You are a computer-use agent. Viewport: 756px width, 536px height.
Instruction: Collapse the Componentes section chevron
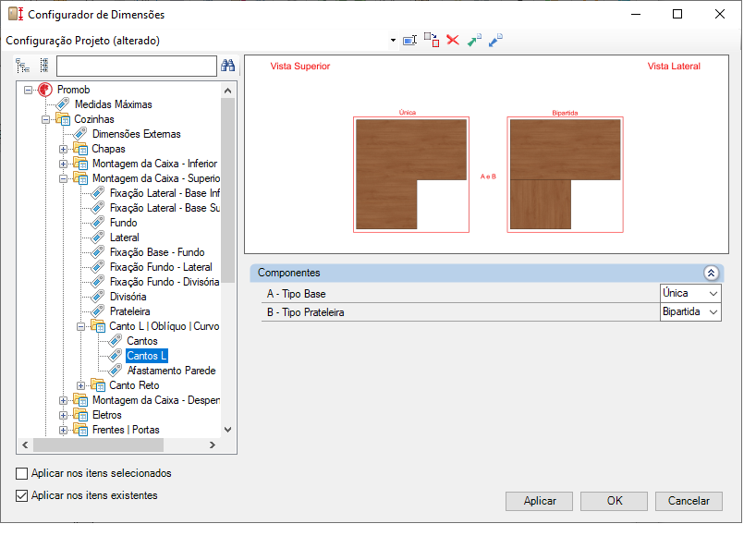click(711, 273)
